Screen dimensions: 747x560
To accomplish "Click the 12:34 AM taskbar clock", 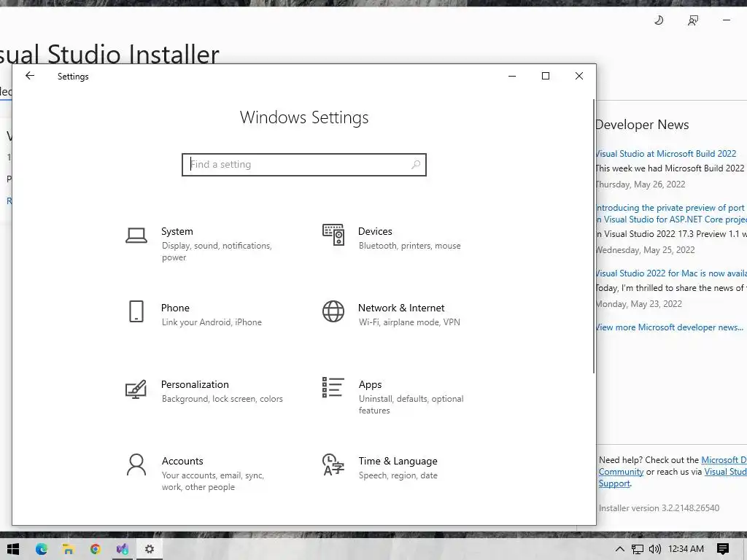I will 686,549.
